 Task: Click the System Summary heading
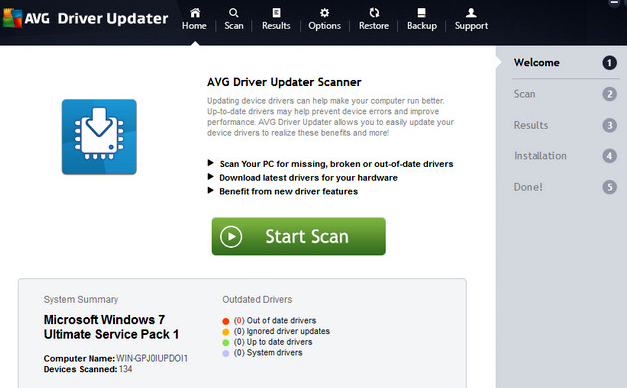pyautogui.click(x=81, y=300)
